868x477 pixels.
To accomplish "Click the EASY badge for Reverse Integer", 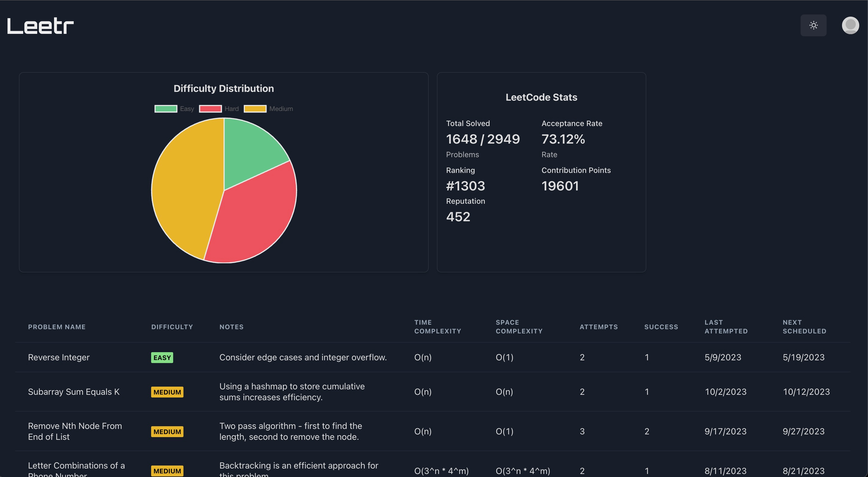I will coord(162,358).
